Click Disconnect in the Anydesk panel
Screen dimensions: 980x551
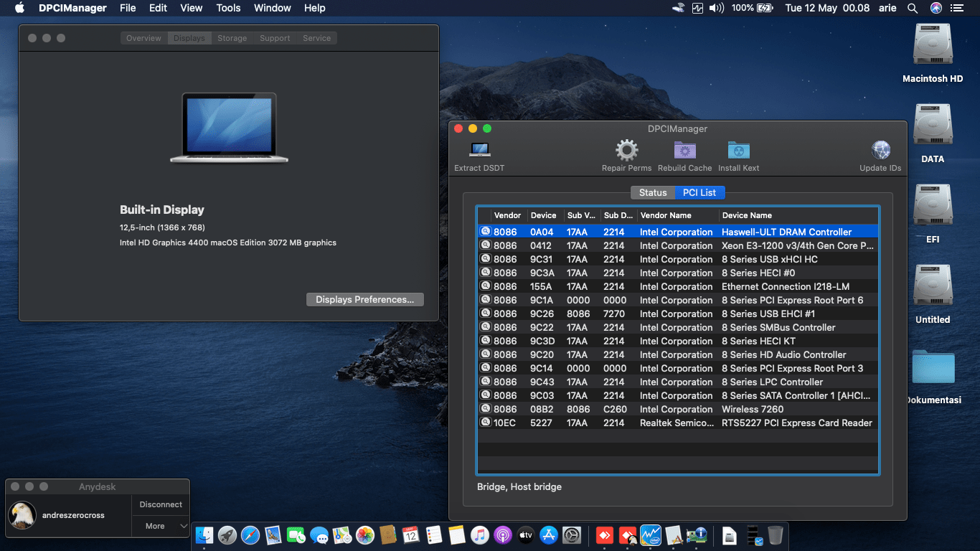[x=161, y=504]
